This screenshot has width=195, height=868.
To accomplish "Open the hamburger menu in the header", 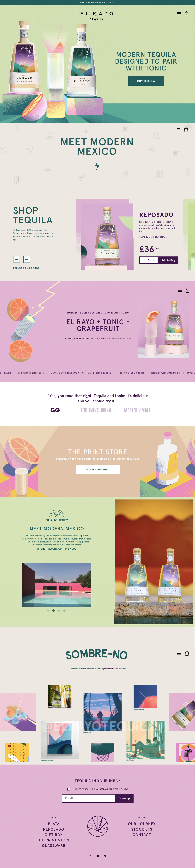I will click(178, 14).
